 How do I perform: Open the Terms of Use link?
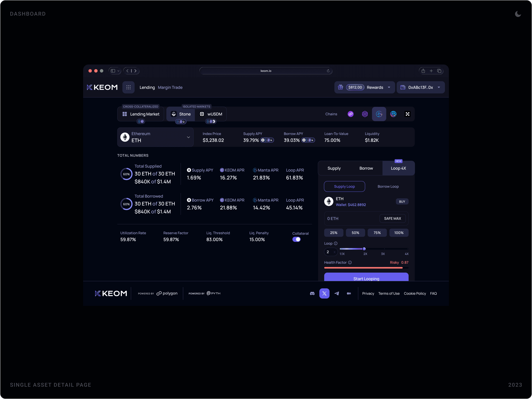click(x=389, y=293)
